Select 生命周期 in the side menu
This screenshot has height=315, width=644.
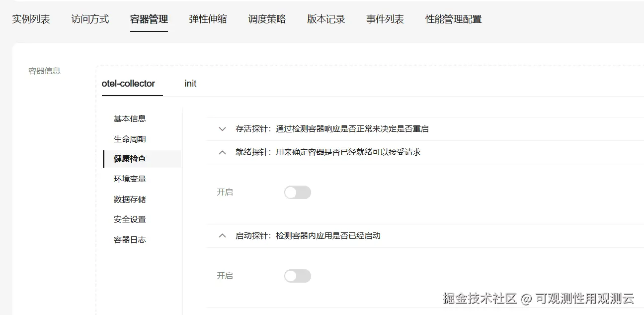click(130, 139)
